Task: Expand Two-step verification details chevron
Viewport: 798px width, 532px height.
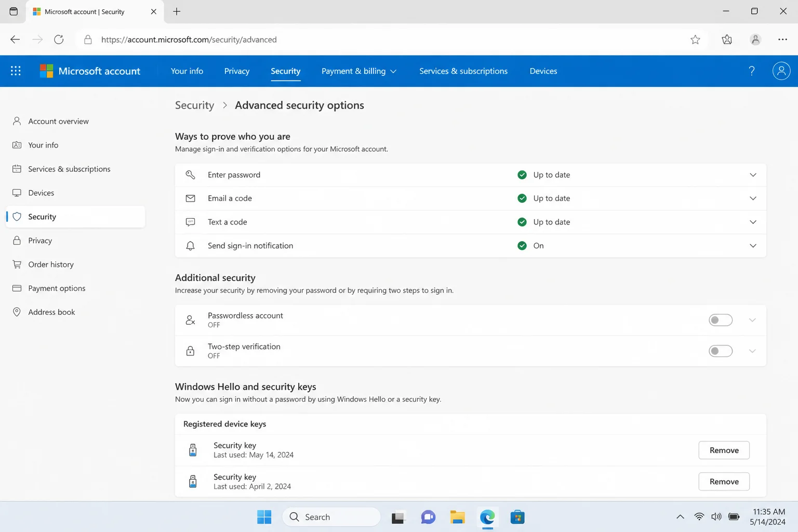Action: [752, 351]
